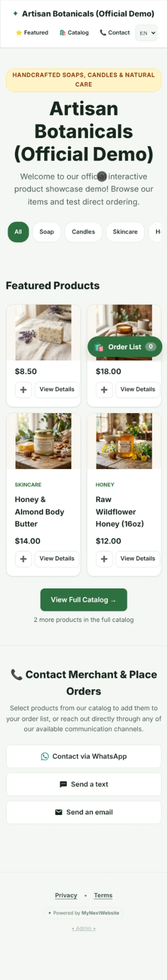The image size is (167, 980).
Task: Click the plus icon under the $18.00 product
Action: click(104, 390)
